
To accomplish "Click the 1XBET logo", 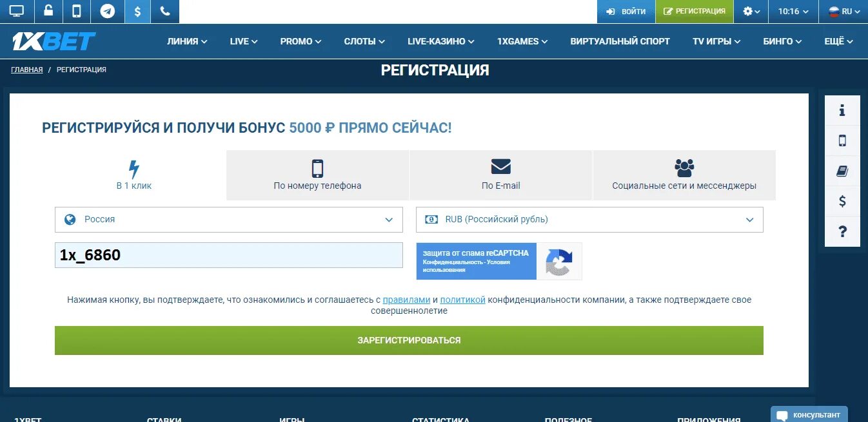I will coord(54,41).
